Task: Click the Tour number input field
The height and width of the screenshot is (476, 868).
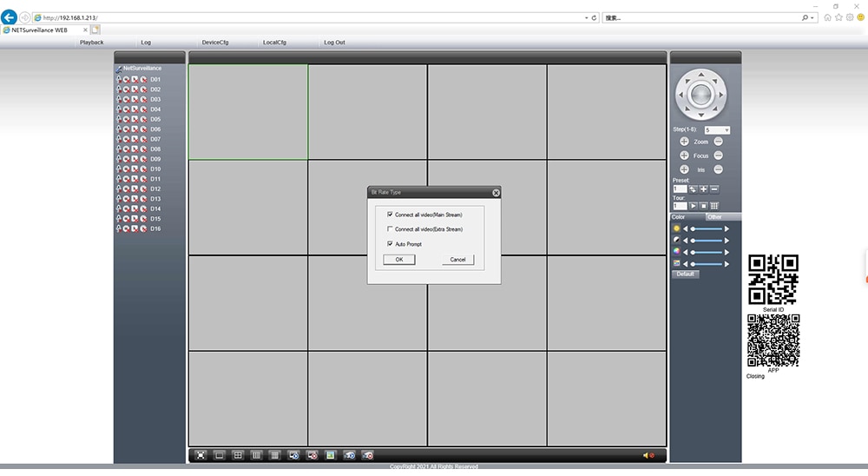Action: pos(680,206)
